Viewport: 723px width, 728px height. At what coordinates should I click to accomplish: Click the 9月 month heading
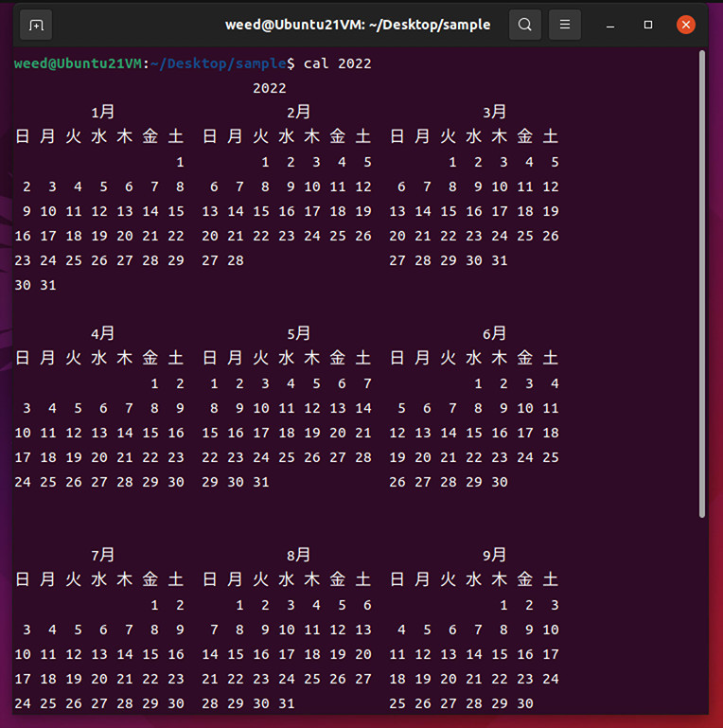494,555
